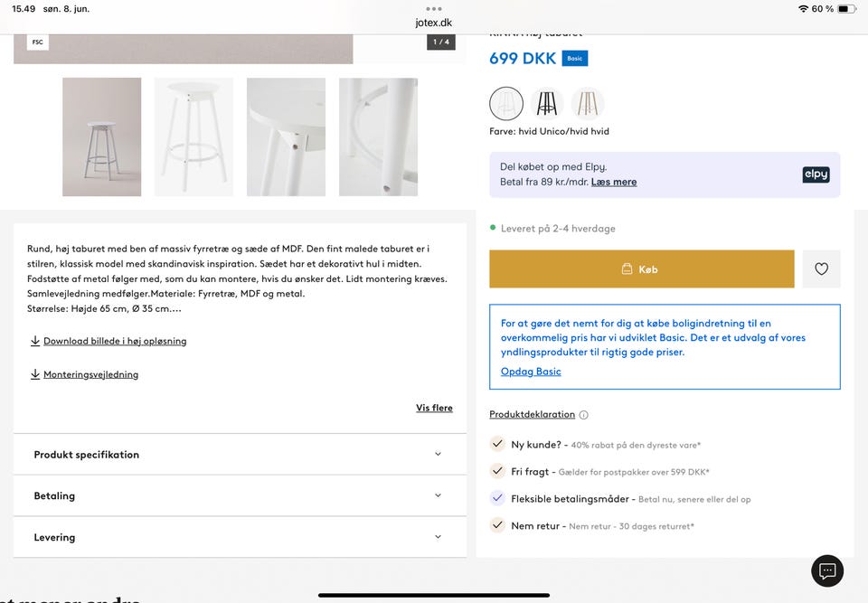The height and width of the screenshot is (603, 868).
Task: Open Safari three-dot menu at top
Action: (x=434, y=9)
